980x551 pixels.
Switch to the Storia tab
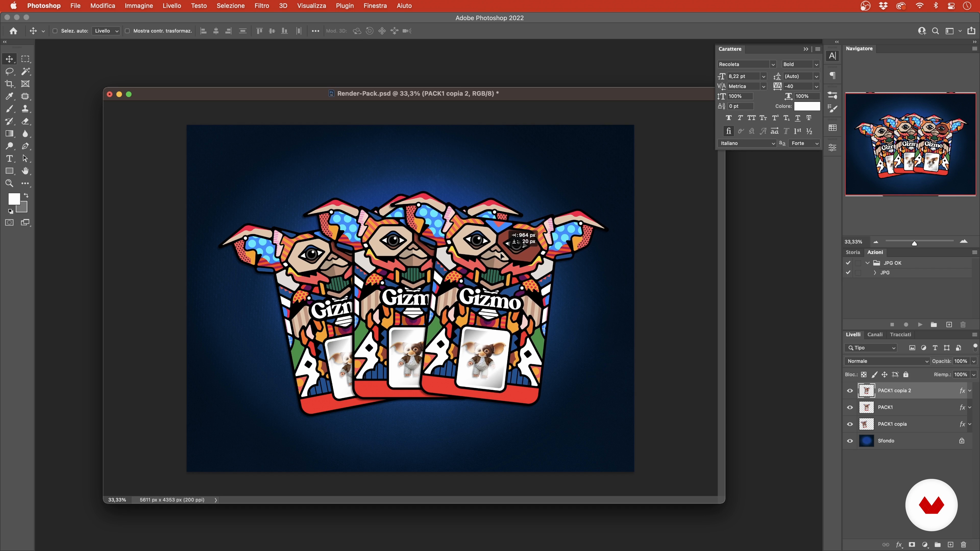(853, 252)
